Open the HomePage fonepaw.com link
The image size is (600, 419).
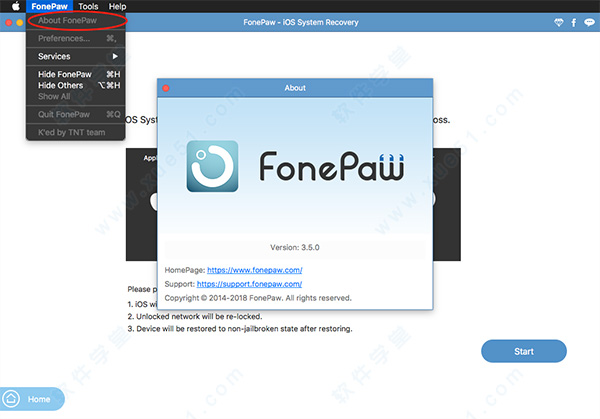coord(254,270)
